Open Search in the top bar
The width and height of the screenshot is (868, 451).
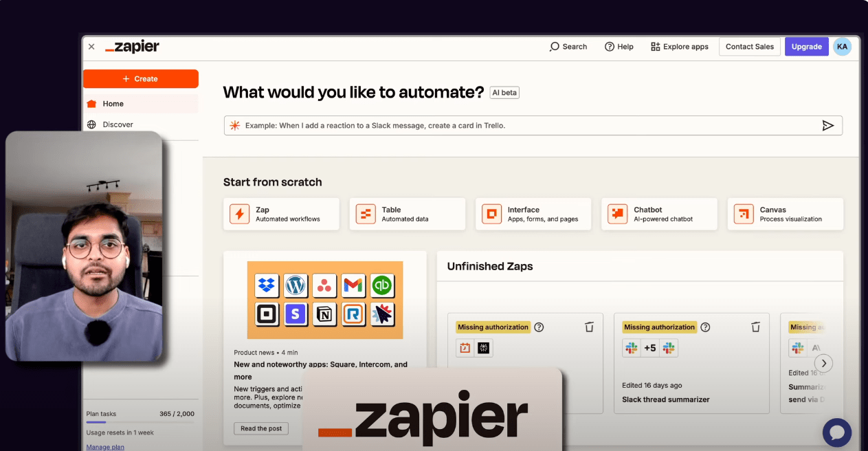tap(568, 47)
